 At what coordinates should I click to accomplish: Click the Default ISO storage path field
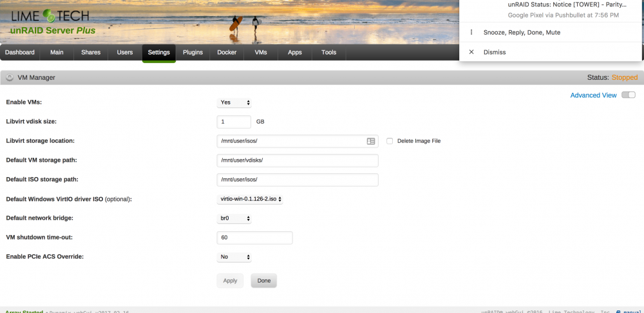coord(298,180)
